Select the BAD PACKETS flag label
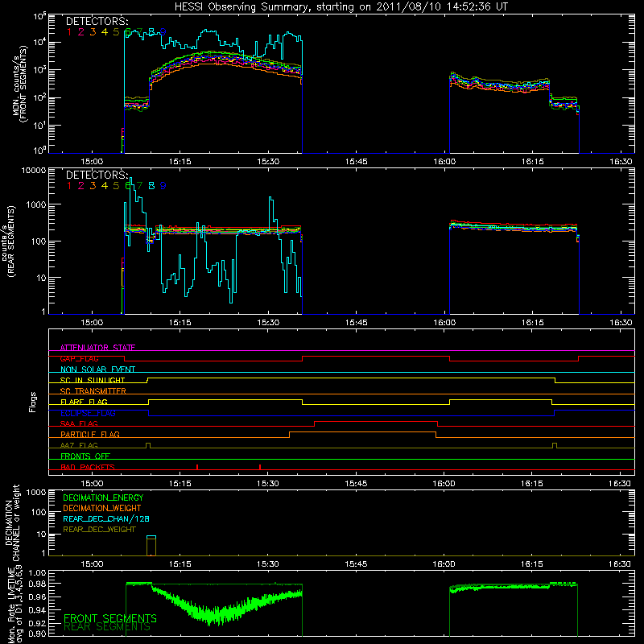The width and height of the screenshot is (644, 644). 88,467
